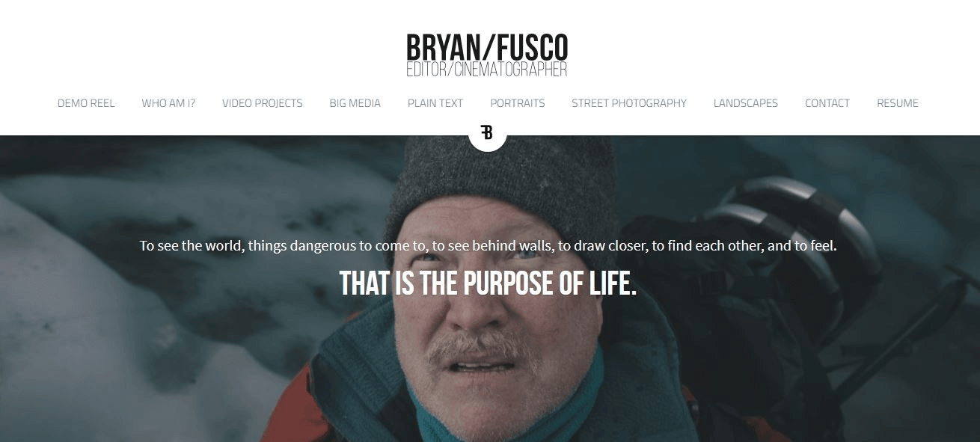Image resolution: width=980 pixels, height=442 pixels.
Task: View the RESUME page
Action: pos(898,103)
